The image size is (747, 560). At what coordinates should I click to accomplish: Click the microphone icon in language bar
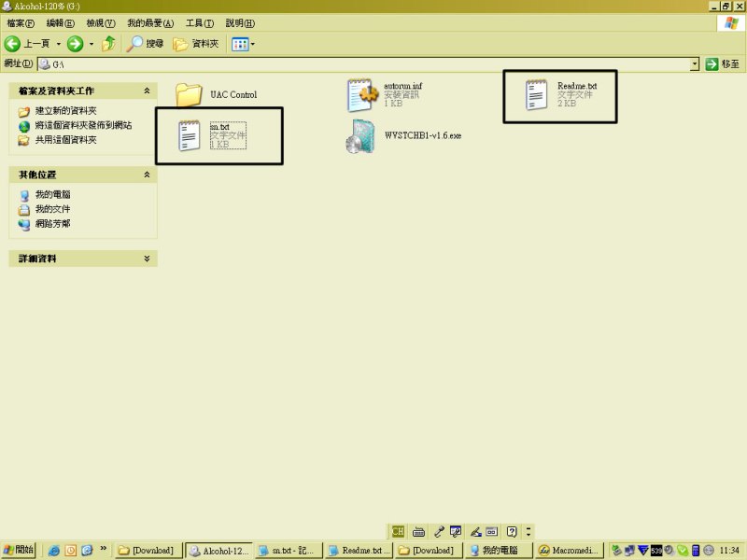[x=439, y=531]
